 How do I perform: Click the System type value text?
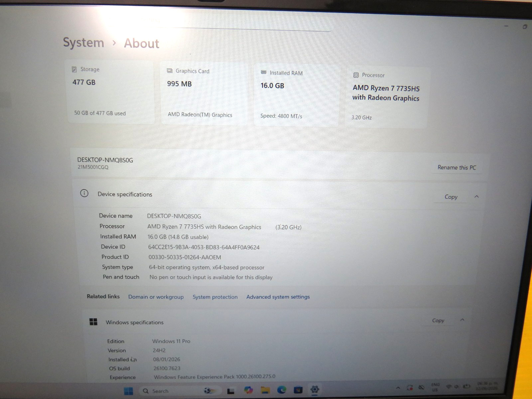[x=206, y=267]
